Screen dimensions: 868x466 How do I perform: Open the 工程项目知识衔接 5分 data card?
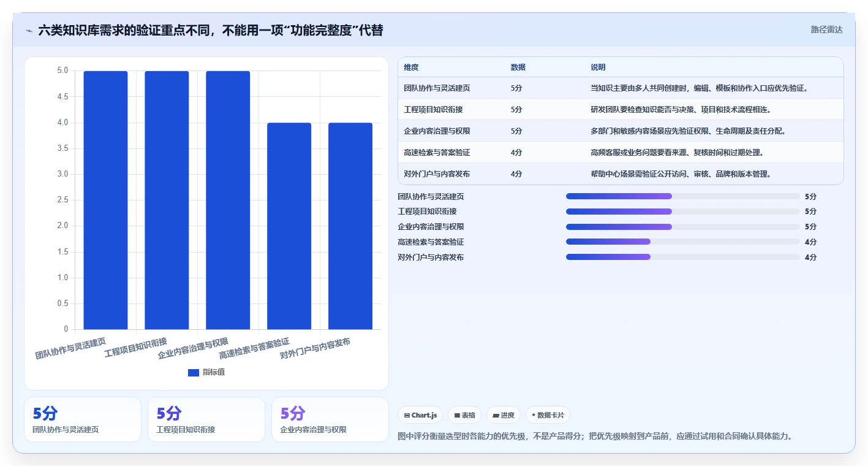pos(206,419)
